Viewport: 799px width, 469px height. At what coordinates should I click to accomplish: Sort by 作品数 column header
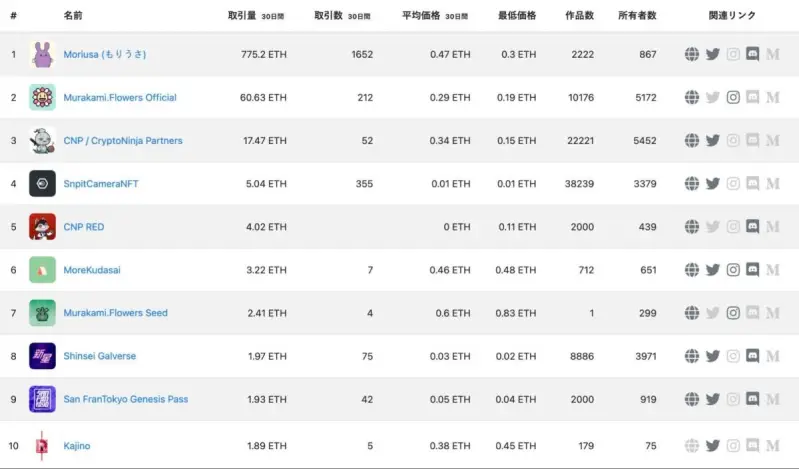tap(579, 16)
